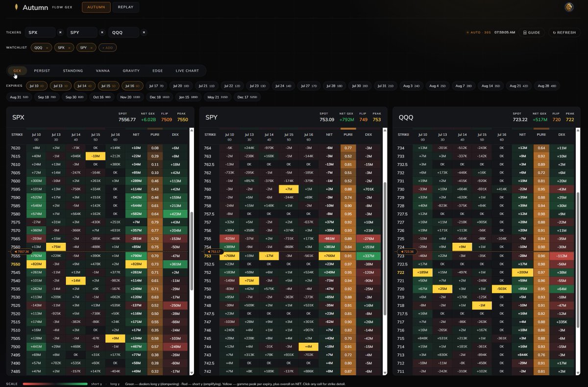588x387 pixels.
Task: Open the Guide button
Action: [532, 32]
